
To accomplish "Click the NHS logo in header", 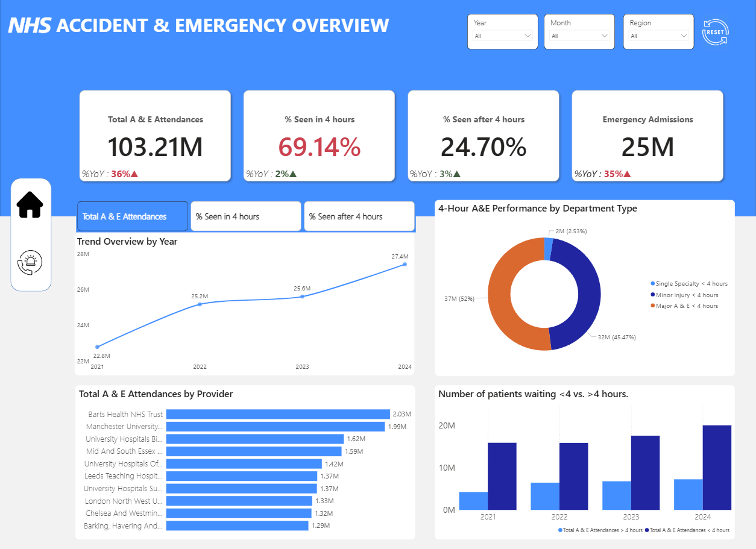I will tap(30, 25).
